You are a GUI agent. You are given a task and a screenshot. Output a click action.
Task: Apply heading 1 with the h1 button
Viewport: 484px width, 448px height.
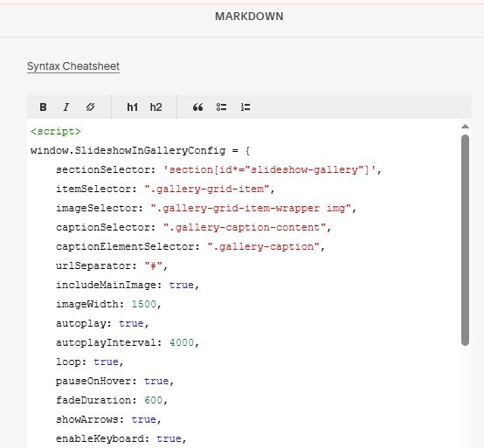pos(133,107)
